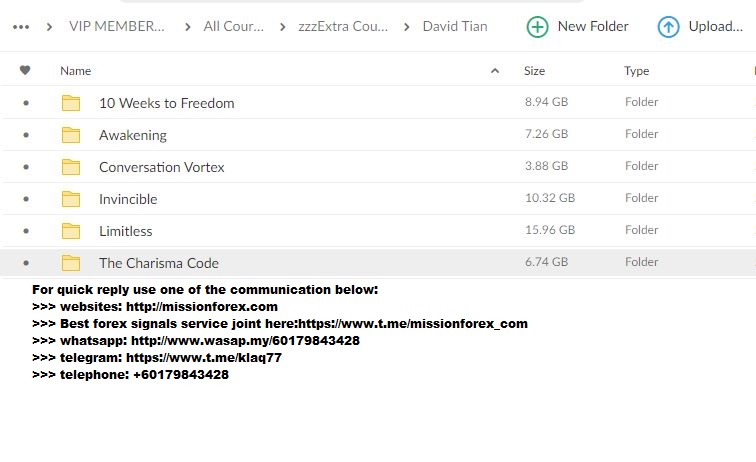Toggle favorite dot for Awakening row

[26, 135]
